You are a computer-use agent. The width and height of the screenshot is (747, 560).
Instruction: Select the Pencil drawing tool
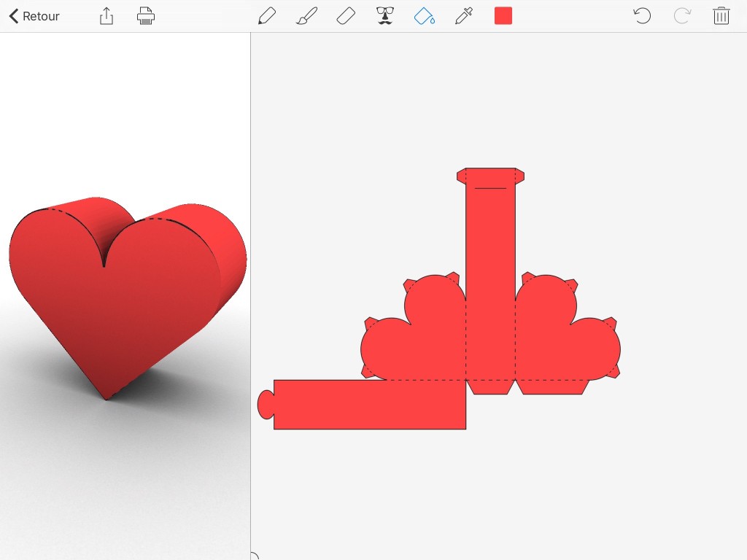tap(267, 16)
